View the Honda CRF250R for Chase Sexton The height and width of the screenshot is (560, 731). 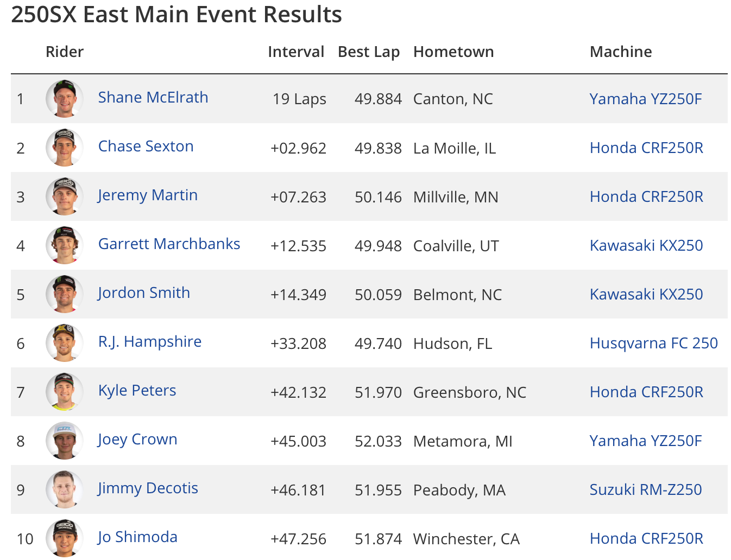(x=646, y=148)
